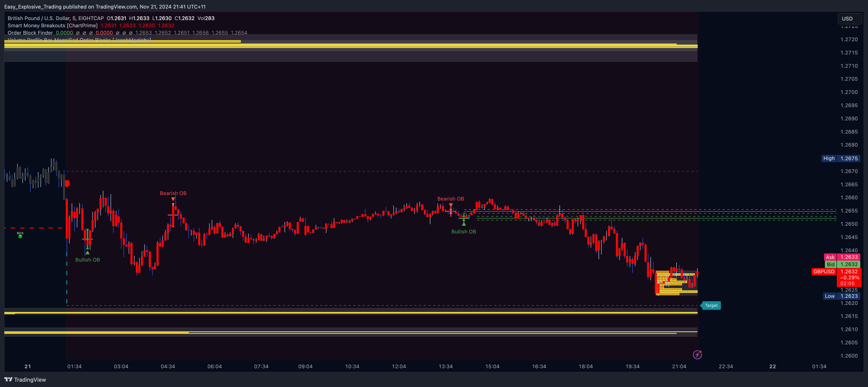Open British Pound / U.S. Dollar symbol legend
Image resolution: width=868 pixels, height=387 pixels.
[56, 18]
